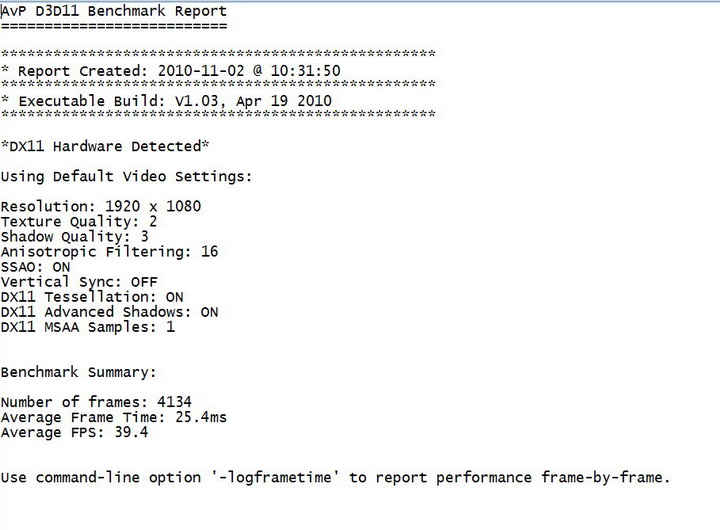Click the 'Shadow Quality: 3' line
Screen dimensions: 720x530
click(x=75, y=236)
